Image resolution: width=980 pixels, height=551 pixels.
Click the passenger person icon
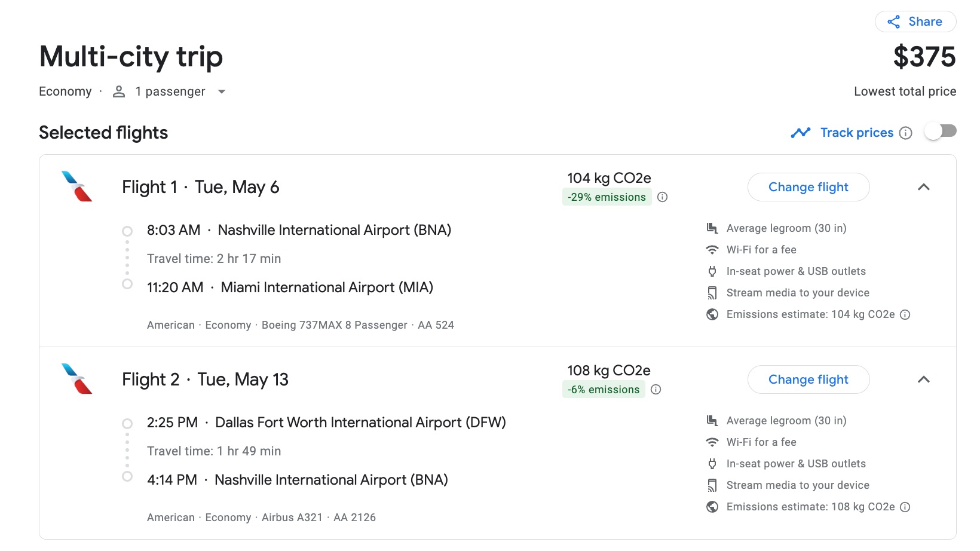tap(119, 91)
